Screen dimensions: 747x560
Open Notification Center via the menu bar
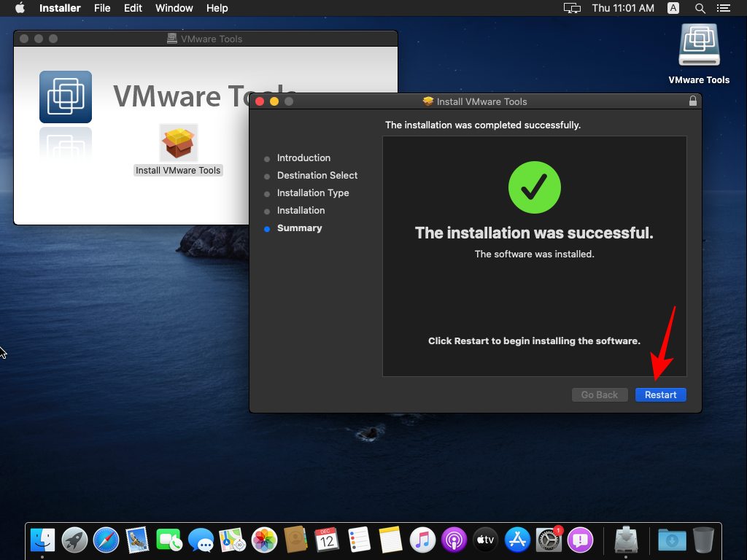coord(724,8)
